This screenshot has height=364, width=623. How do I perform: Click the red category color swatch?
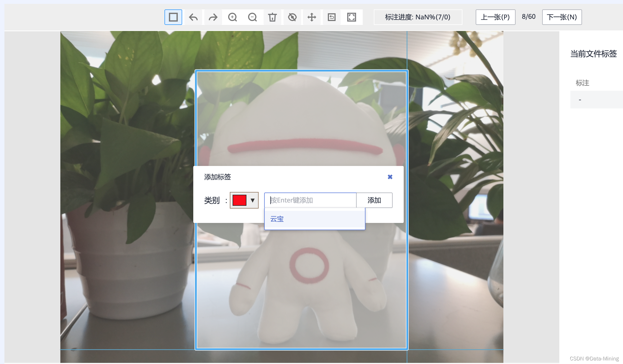(240, 200)
